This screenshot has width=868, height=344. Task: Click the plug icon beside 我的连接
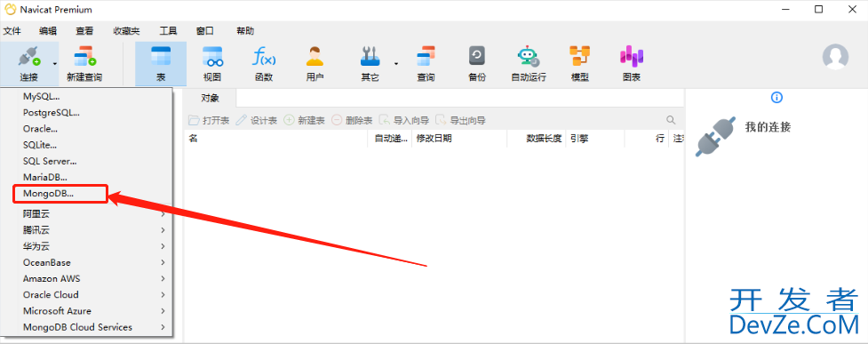click(x=716, y=136)
